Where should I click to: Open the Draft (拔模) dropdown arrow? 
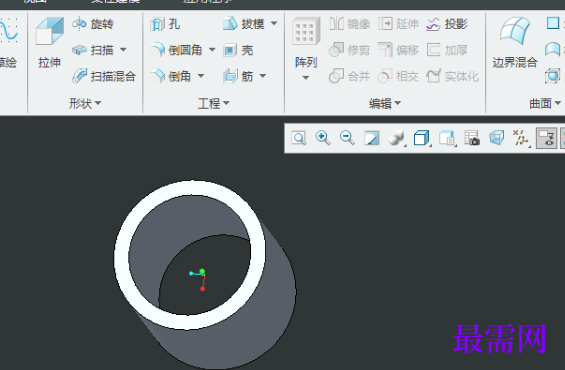(x=274, y=24)
